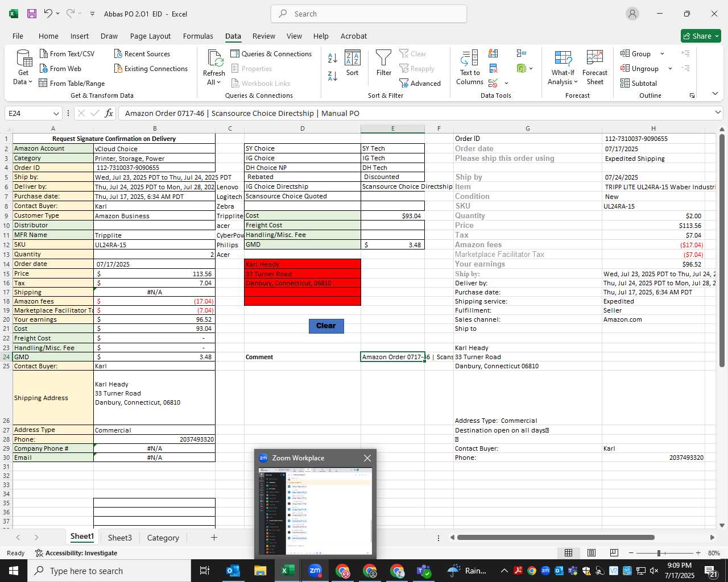Switch to Sheet3 tab
Image resolution: width=728 pixels, height=582 pixels.
pos(119,538)
